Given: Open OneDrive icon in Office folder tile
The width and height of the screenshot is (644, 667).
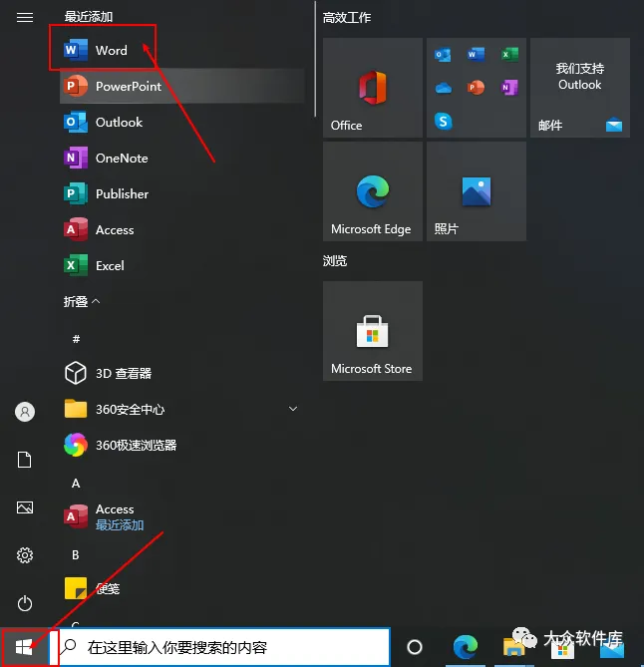Looking at the screenshot, I should [x=444, y=88].
